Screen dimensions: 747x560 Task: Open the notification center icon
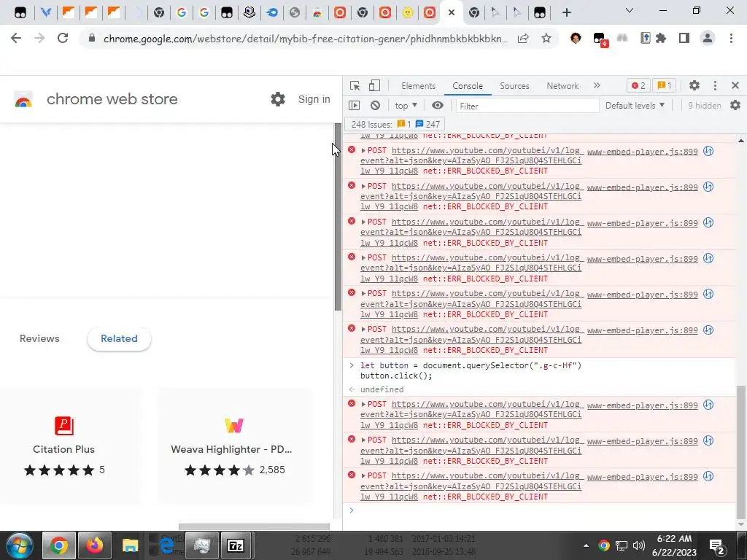716,546
